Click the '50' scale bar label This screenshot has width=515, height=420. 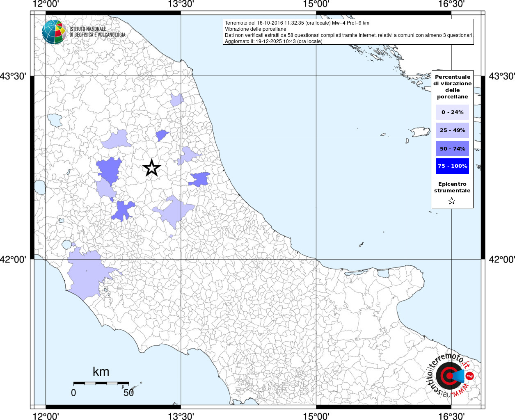(x=129, y=393)
